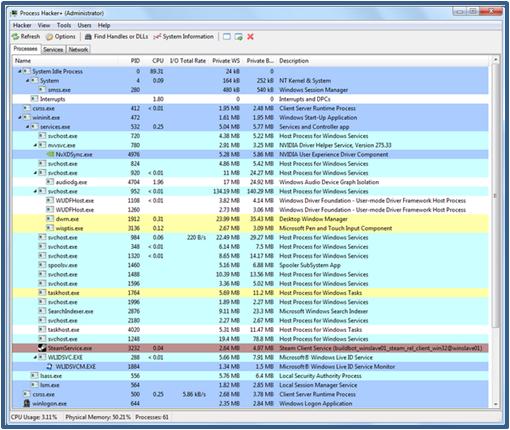The width and height of the screenshot is (510, 430).
Task: Collapse svchost.exe PID 952 tree node
Action: click(x=35, y=191)
